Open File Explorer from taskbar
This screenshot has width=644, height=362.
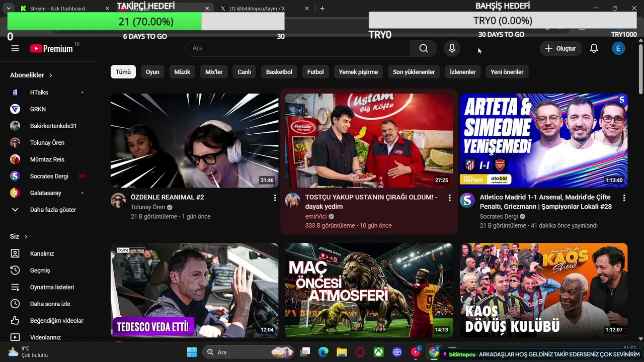coord(342,352)
